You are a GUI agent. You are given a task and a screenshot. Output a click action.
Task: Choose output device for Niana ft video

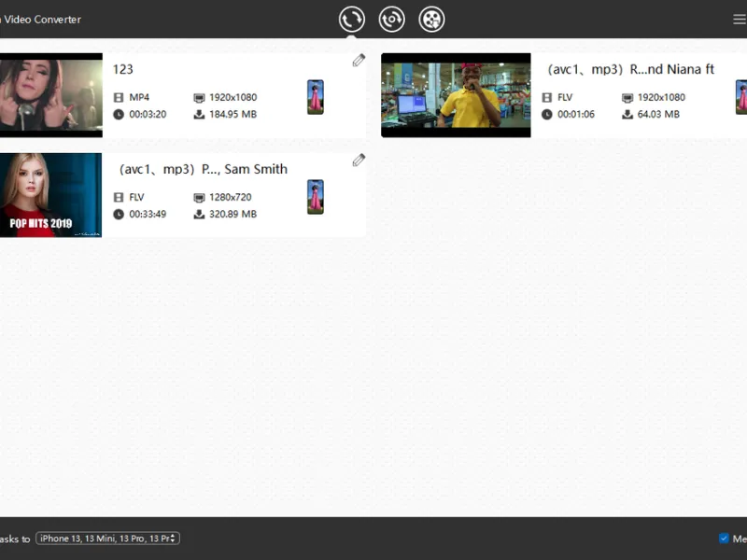tap(741, 97)
